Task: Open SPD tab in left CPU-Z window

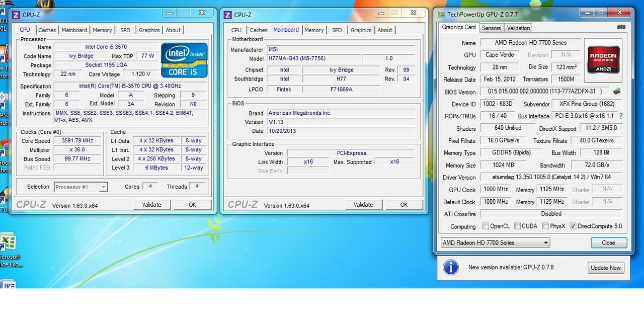Action: coord(125,30)
